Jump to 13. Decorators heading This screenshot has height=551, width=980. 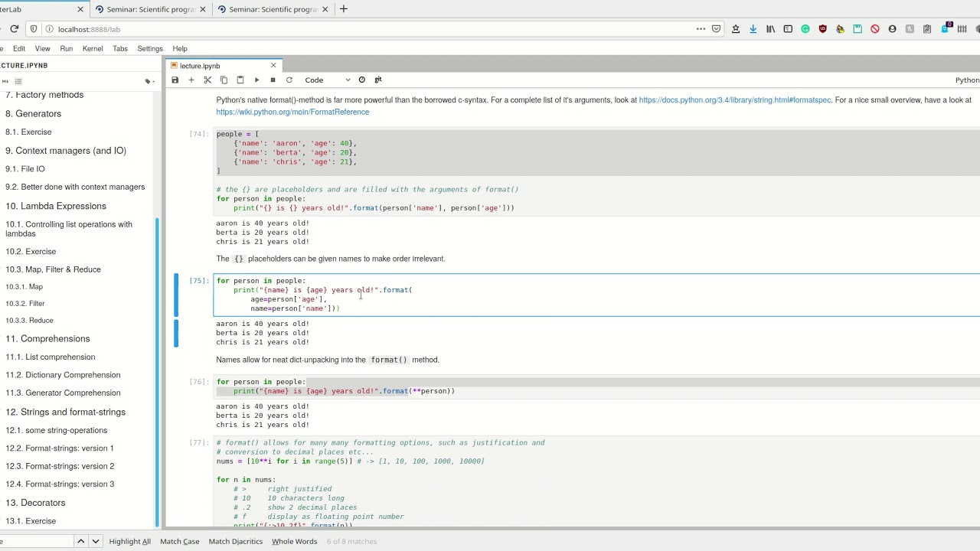pyautogui.click(x=35, y=503)
